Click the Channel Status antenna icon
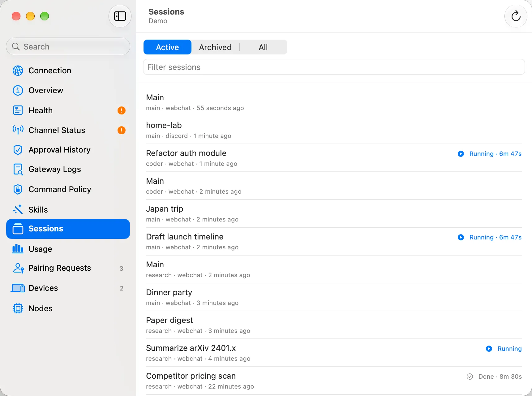The image size is (532, 396). [18, 130]
